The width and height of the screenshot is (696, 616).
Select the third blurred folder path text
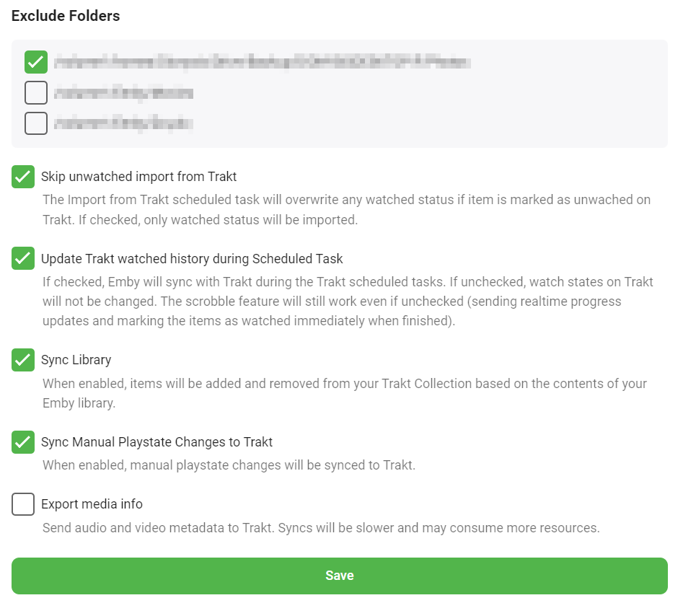point(124,124)
